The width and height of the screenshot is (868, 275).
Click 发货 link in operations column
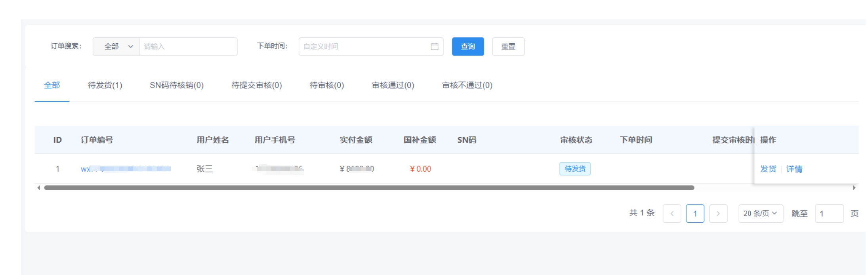coord(768,169)
